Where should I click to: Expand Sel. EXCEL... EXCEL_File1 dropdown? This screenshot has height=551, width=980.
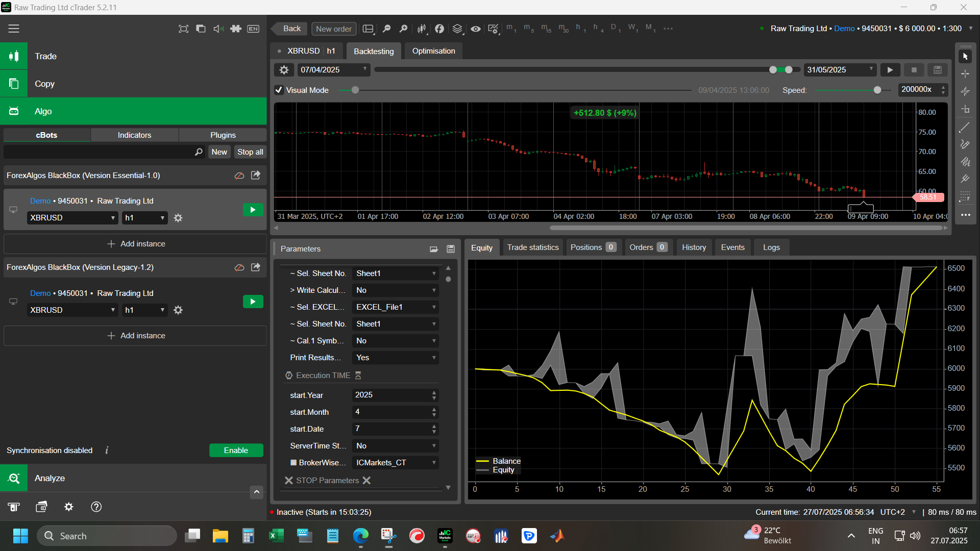pyautogui.click(x=396, y=307)
